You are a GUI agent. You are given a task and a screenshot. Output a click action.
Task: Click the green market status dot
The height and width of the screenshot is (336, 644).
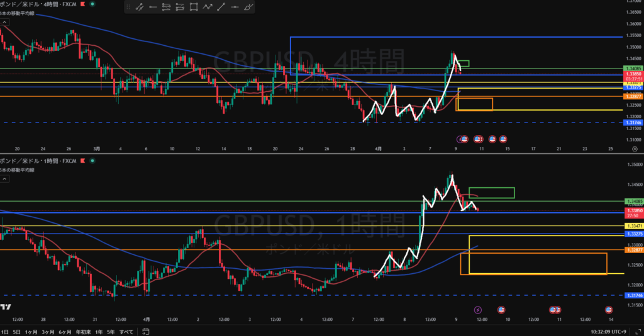(x=92, y=3)
